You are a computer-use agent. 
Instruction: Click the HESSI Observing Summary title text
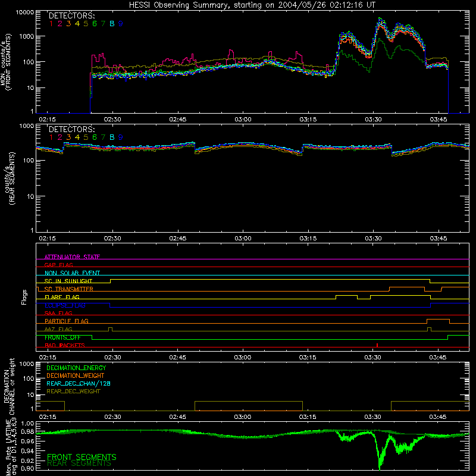252,5
